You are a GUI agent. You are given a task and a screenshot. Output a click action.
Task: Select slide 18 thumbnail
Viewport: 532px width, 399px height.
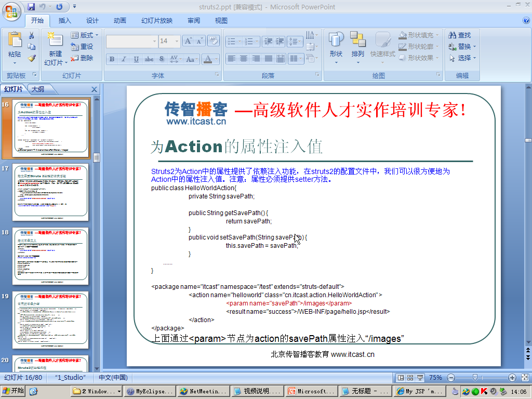50,257
